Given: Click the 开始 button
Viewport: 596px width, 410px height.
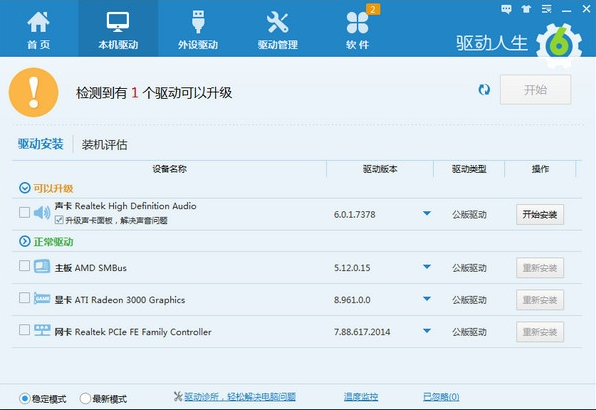Looking at the screenshot, I should [x=535, y=90].
